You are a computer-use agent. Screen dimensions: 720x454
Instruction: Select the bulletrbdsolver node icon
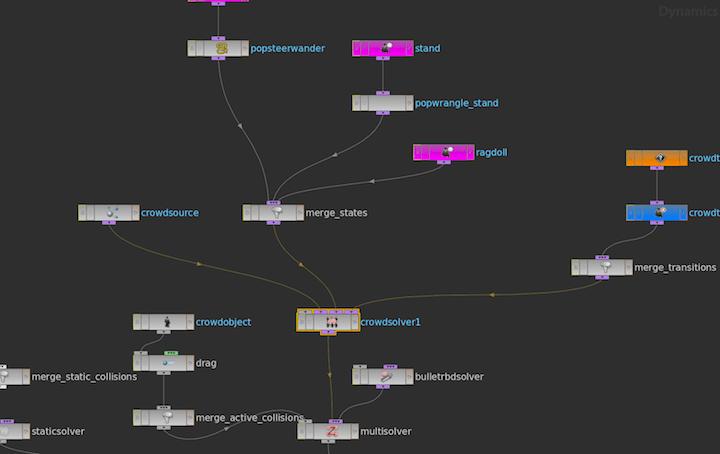click(x=383, y=376)
